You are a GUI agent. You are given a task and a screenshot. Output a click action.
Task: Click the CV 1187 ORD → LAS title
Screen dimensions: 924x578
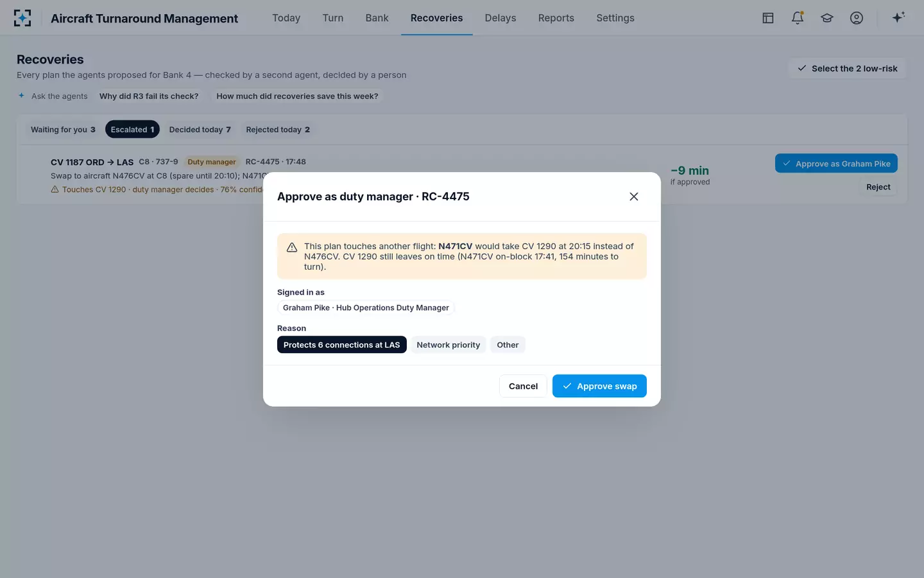pyautogui.click(x=92, y=162)
